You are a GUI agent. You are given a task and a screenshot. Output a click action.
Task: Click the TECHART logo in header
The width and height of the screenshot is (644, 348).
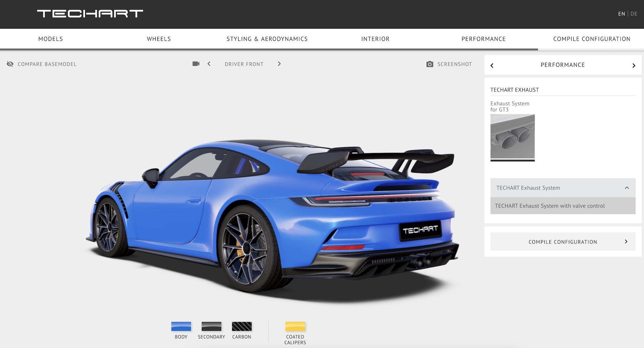point(90,13)
